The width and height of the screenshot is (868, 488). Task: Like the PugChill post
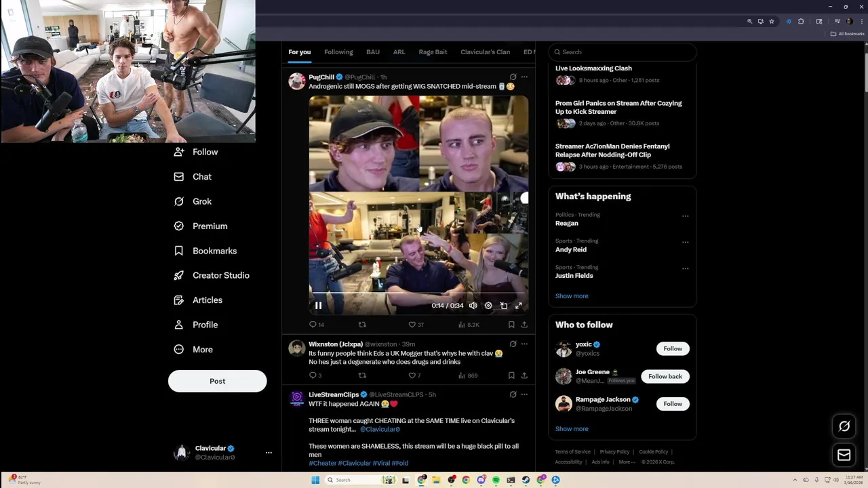pos(416,325)
